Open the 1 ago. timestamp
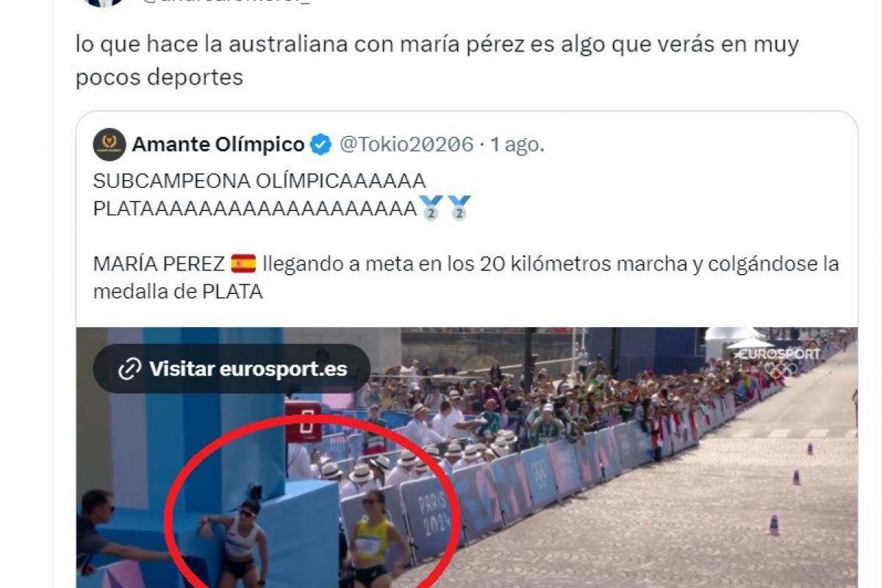This screenshot has width=882, height=588. point(517,145)
